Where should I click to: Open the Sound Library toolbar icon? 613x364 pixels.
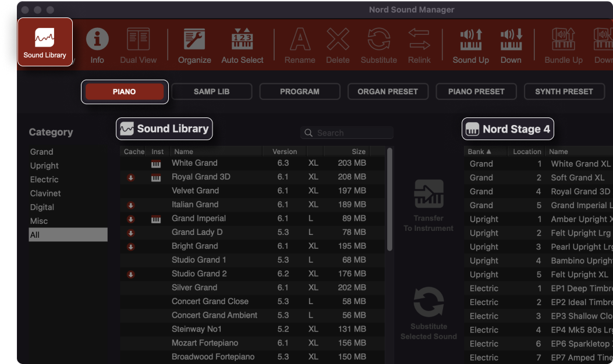point(45,42)
